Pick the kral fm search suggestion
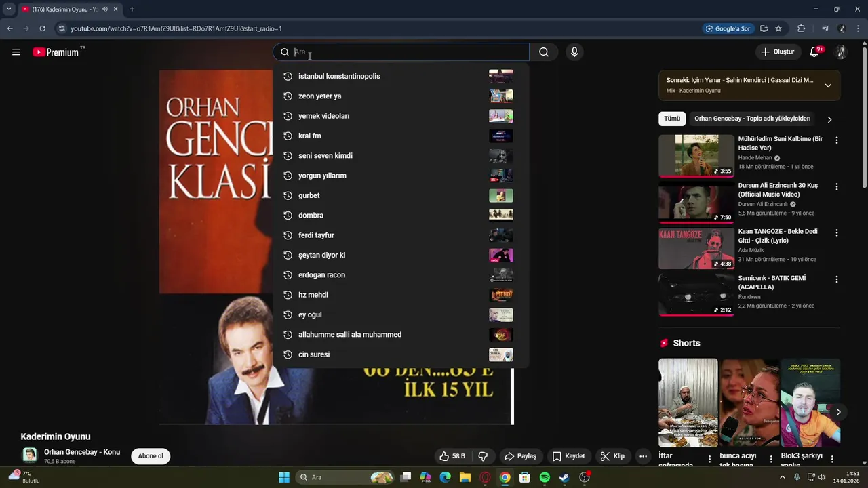This screenshot has width=868, height=488. (x=401, y=136)
